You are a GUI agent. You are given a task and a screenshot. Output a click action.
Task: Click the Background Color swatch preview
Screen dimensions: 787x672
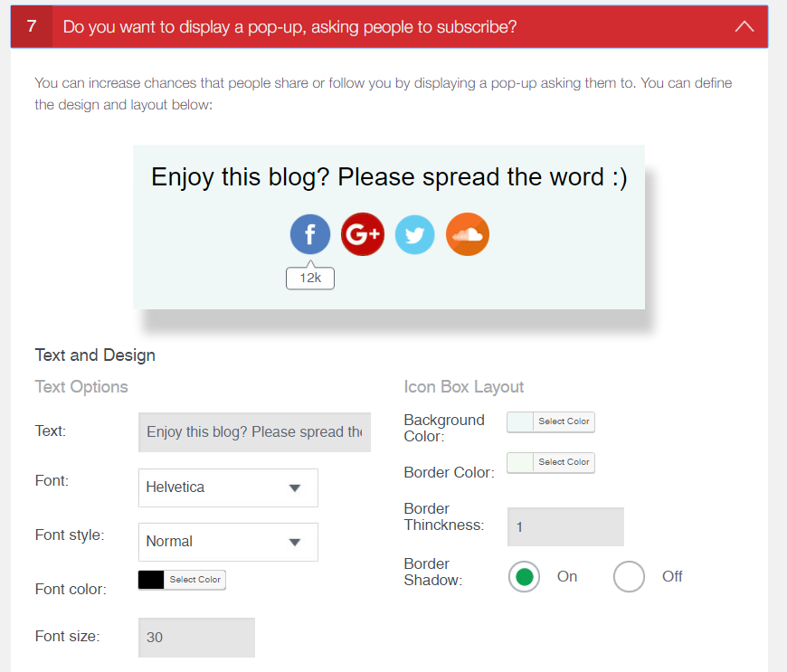[x=520, y=422]
